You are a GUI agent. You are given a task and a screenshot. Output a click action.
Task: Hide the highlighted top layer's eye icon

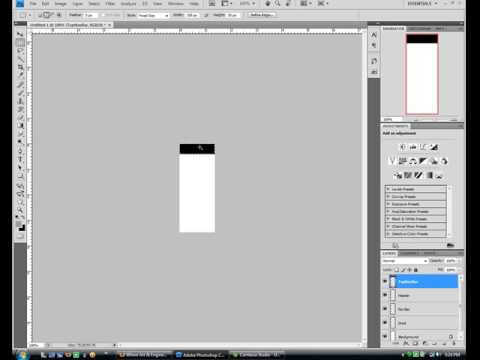[x=385, y=282]
